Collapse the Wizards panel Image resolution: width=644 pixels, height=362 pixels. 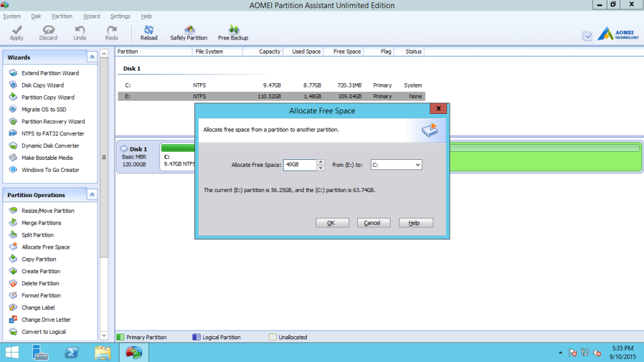point(92,57)
